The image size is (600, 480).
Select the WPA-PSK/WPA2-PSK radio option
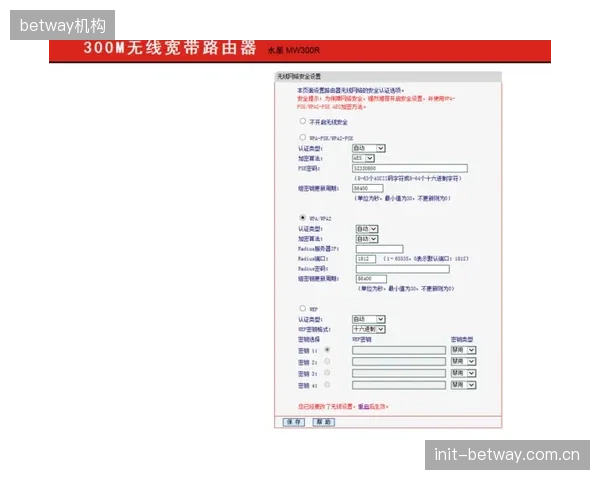point(303,137)
